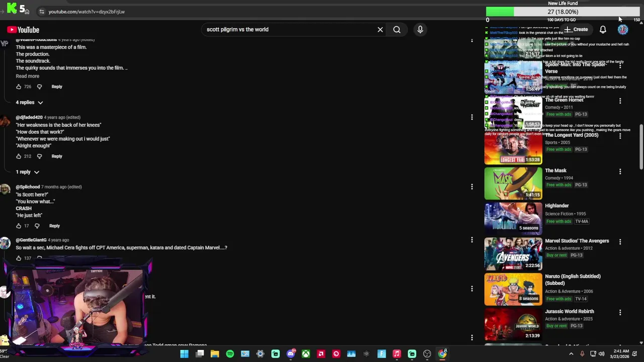Open File Explorer from the taskbar
The height and width of the screenshot is (362, 644).
tap(215, 354)
